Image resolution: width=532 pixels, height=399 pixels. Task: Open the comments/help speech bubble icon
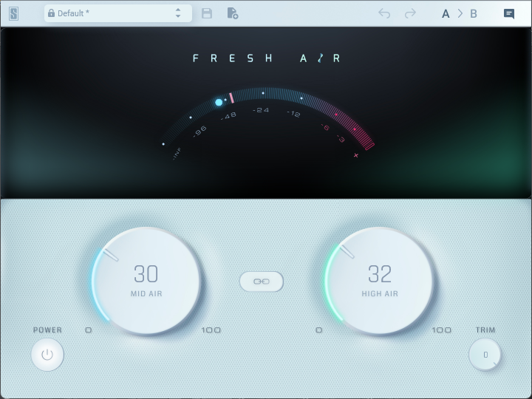(509, 13)
